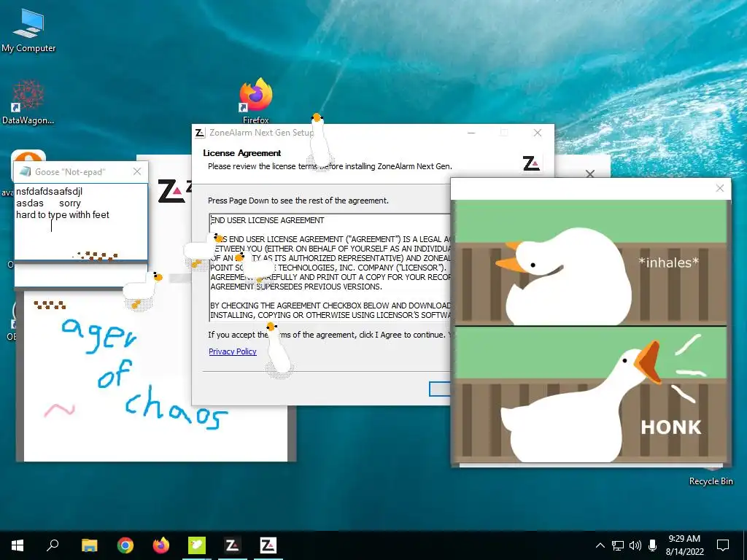
Task: Show the 9:29 AM clock calendar
Action: pyautogui.click(x=684, y=545)
